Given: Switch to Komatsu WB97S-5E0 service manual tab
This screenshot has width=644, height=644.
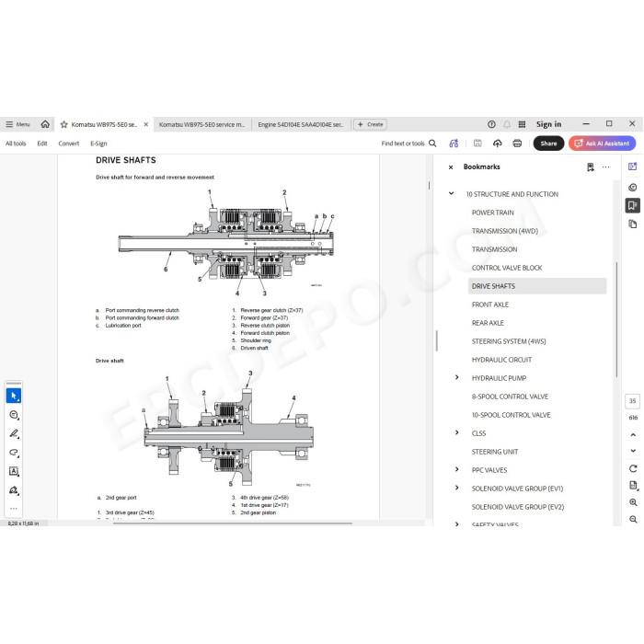Looking at the screenshot, I should [201, 124].
